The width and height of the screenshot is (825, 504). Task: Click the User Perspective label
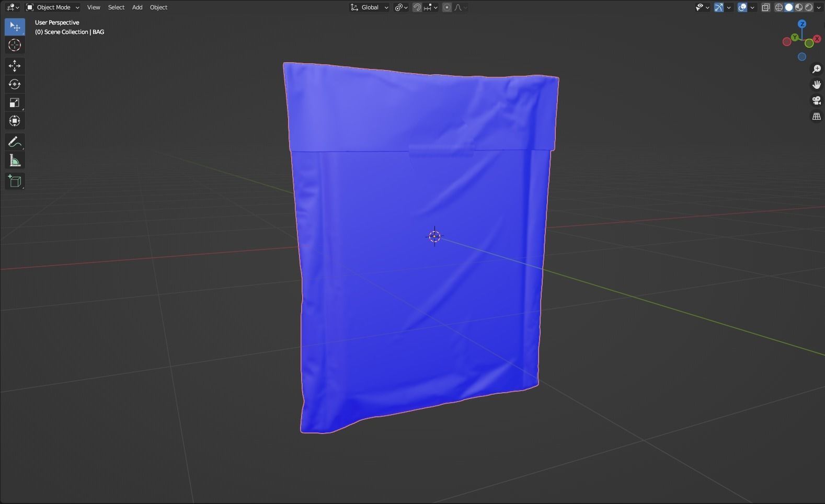coord(57,22)
